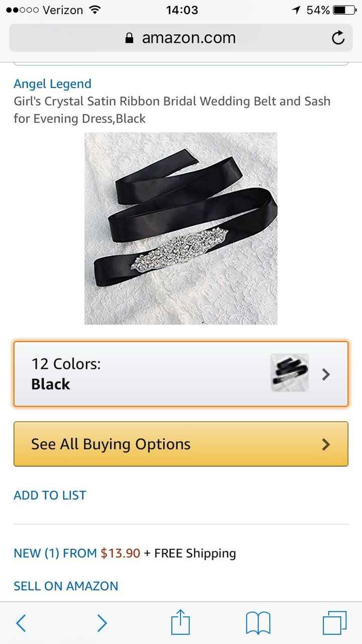Navigate back to the previous page
362x644 pixels.
21,623
